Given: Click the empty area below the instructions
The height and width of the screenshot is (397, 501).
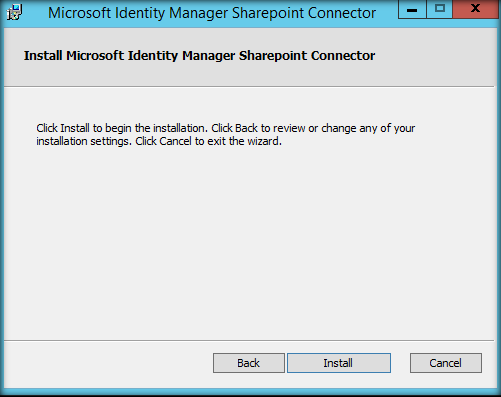Looking at the screenshot, I should click(x=248, y=243).
